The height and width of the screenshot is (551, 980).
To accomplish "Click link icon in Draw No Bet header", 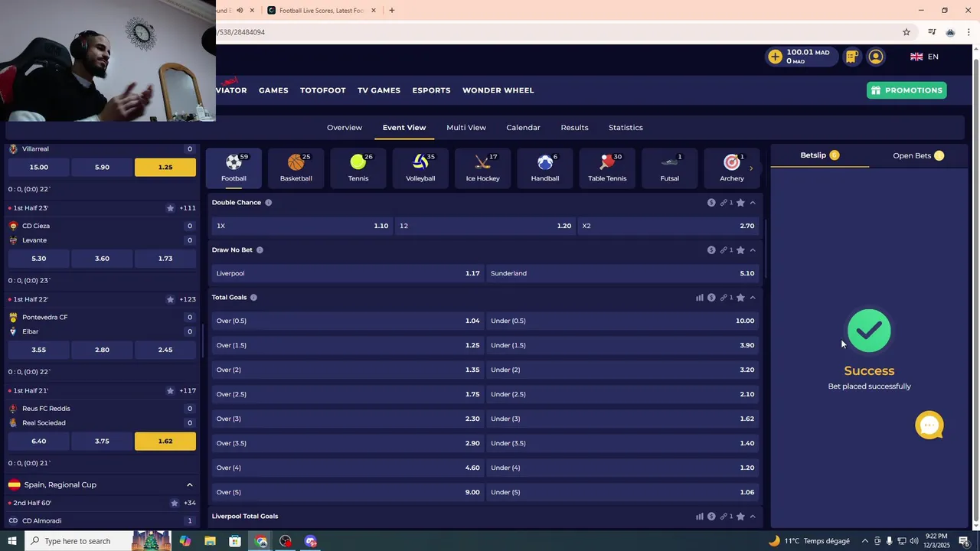I will (x=724, y=250).
